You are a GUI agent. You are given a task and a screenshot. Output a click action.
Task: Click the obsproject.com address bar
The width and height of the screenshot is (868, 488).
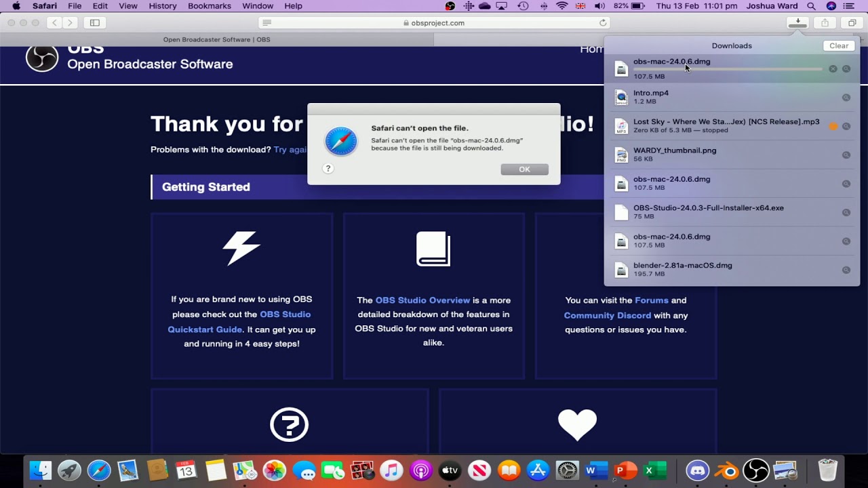(x=434, y=22)
